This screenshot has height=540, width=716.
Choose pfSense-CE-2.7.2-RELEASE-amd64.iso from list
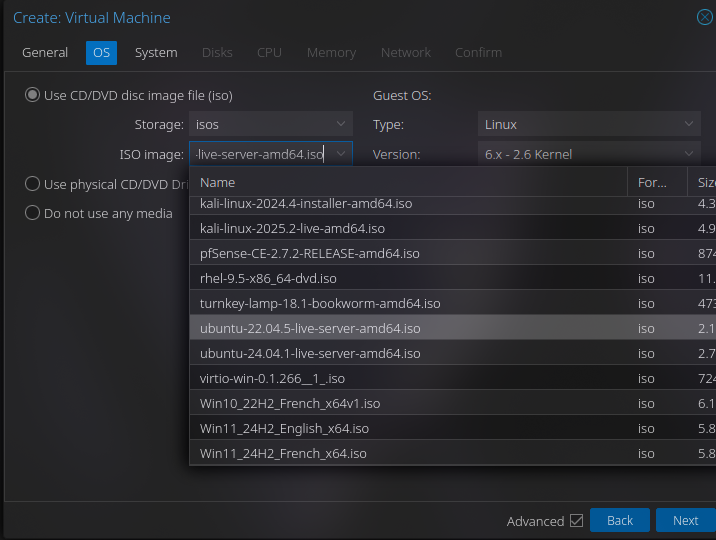click(x=310, y=253)
